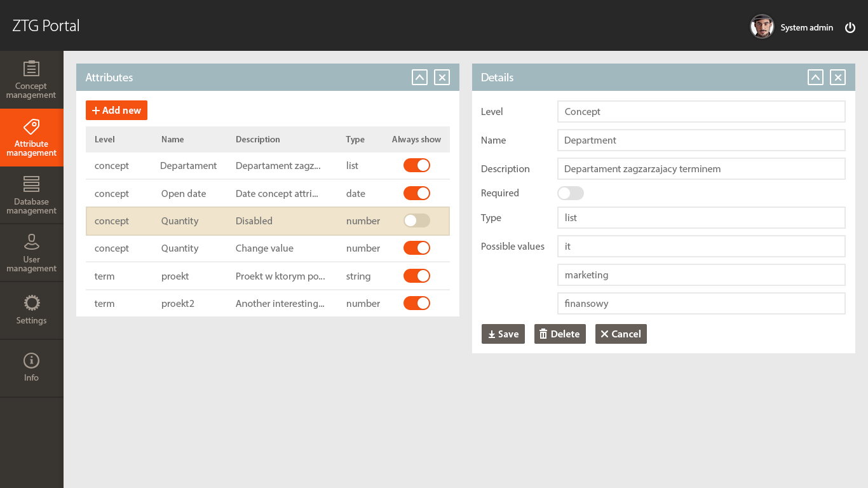Turn on the Required toggle in Details
The height and width of the screenshot is (488, 868).
pos(570,193)
